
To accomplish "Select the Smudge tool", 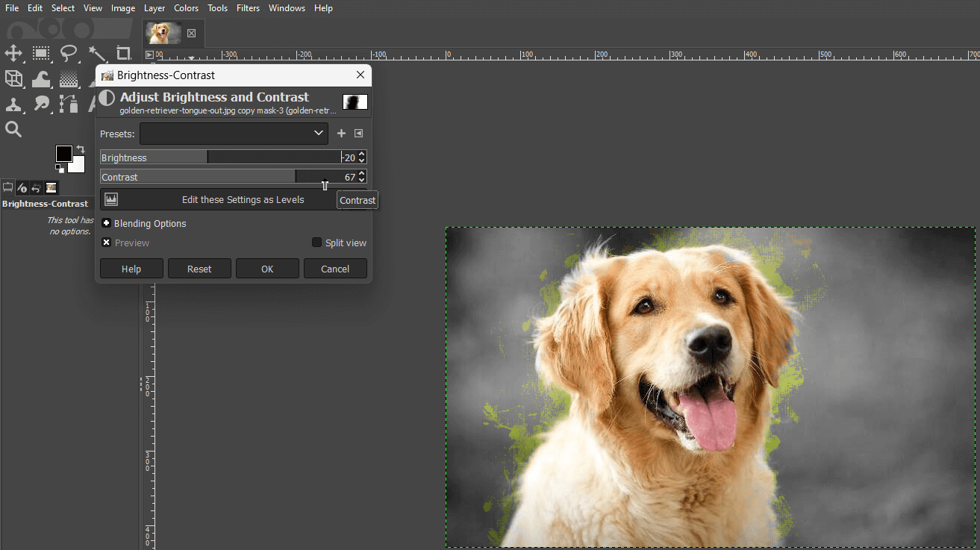I will [41, 104].
